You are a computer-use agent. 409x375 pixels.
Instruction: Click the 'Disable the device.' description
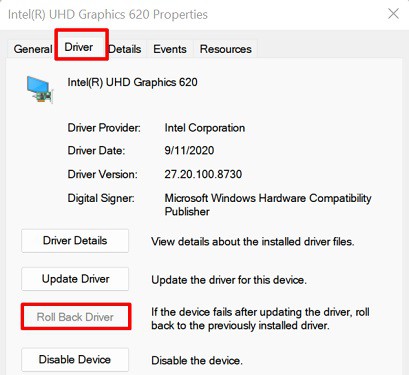[197, 360]
